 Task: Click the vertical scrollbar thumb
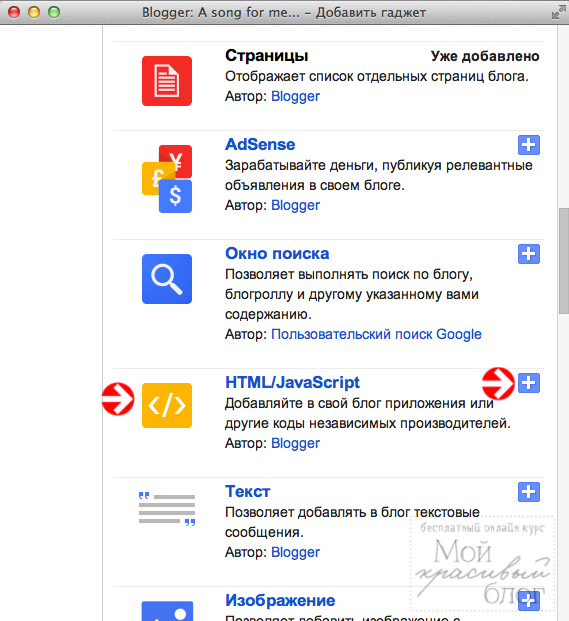[x=564, y=261]
